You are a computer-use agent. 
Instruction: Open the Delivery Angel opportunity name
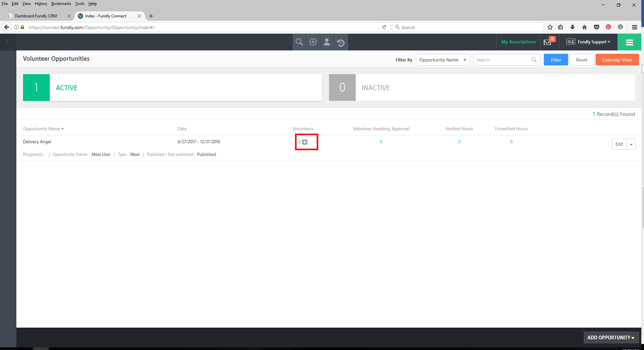(37, 142)
